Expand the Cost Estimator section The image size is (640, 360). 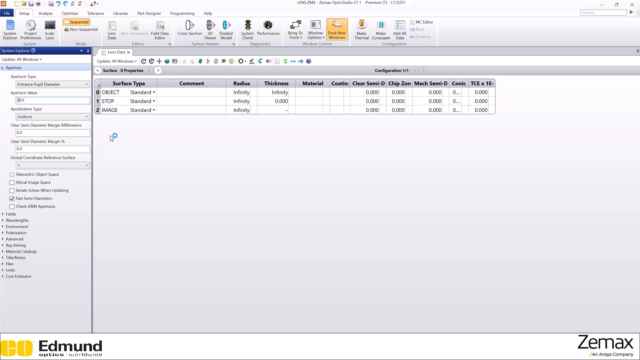click(x=3, y=276)
